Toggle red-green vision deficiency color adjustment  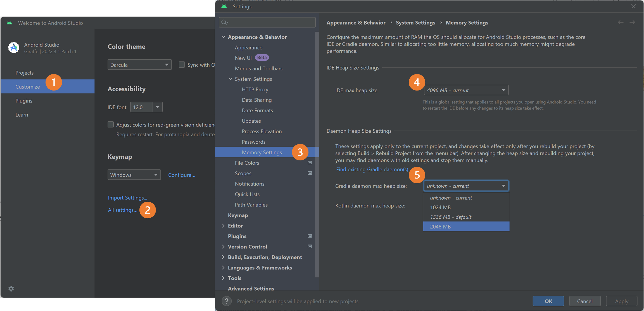111,125
